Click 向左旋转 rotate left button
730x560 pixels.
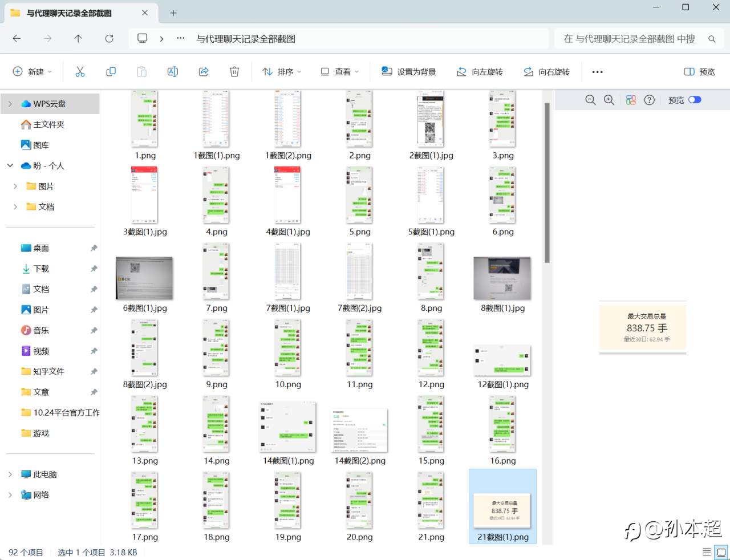click(x=480, y=71)
